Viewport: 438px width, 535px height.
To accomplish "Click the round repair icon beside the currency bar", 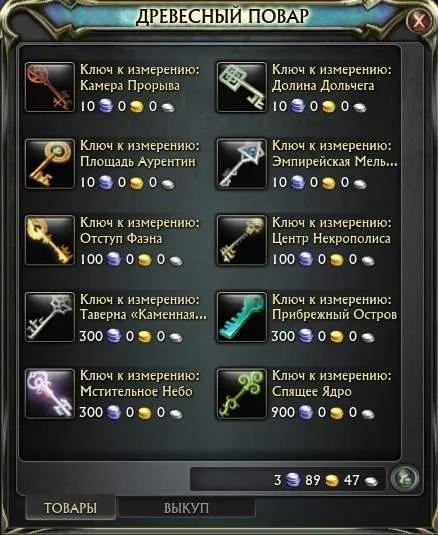I will [x=405, y=478].
